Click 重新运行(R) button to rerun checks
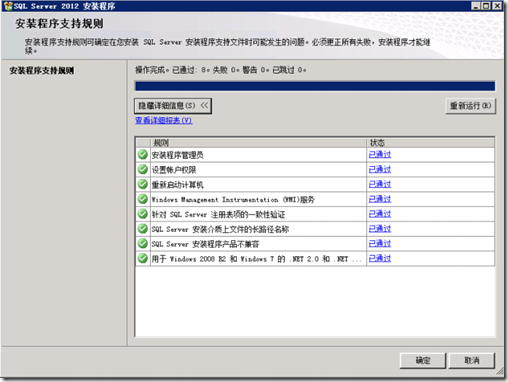The image size is (508, 382). pos(470,106)
